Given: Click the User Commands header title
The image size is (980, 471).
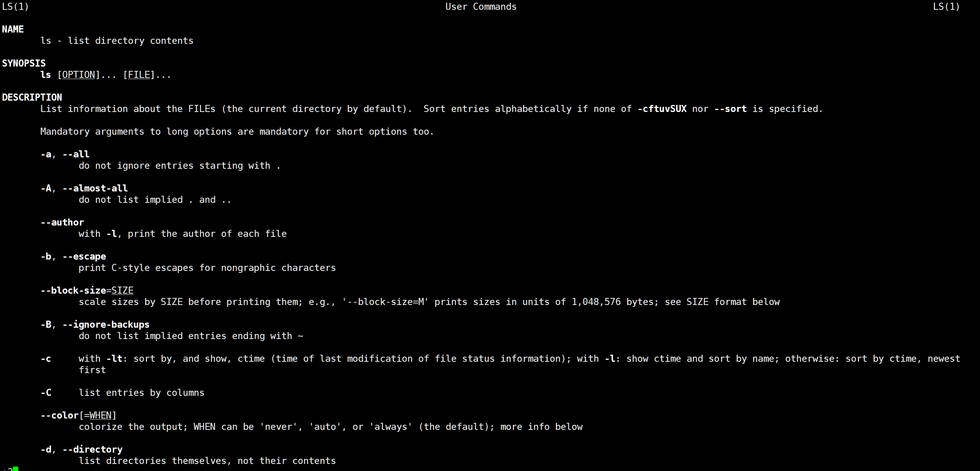Looking at the screenshot, I should [x=481, y=7].
